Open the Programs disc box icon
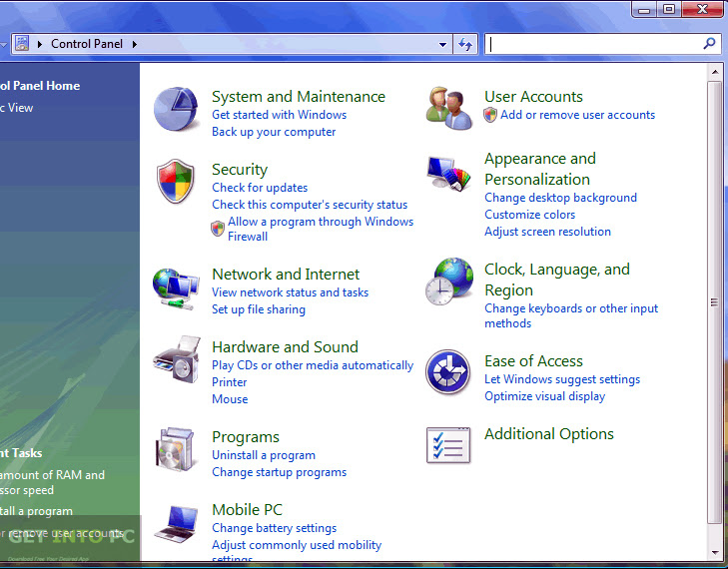 [x=175, y=450]
